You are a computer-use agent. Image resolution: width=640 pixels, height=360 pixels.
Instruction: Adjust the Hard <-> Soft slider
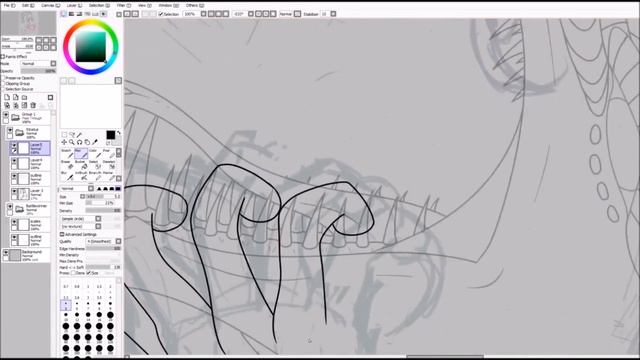tap(103, 267)
